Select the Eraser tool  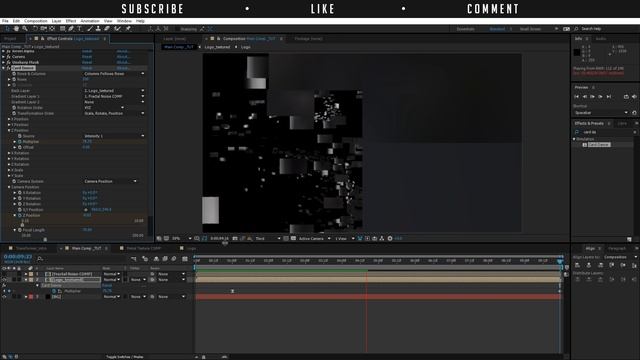click(107, 29)
